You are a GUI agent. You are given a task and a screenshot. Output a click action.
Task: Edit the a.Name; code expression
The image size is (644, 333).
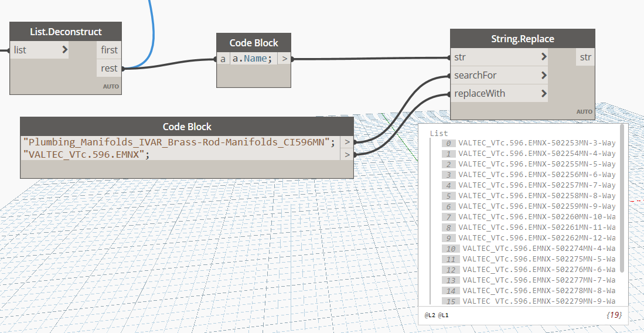(x=253, y=59)
